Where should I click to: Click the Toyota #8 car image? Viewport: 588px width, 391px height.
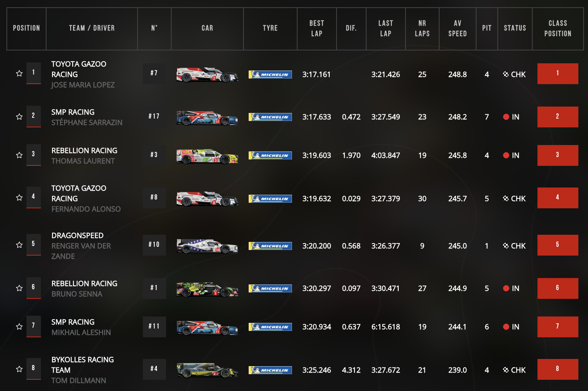coord(207,199)
